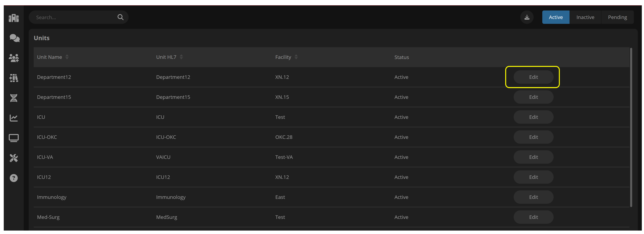Open the add users group icon

(14, 58)
